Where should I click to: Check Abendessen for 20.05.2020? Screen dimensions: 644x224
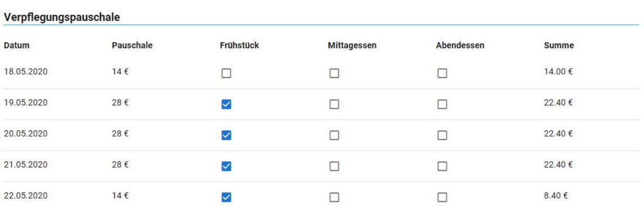[443, 135]
